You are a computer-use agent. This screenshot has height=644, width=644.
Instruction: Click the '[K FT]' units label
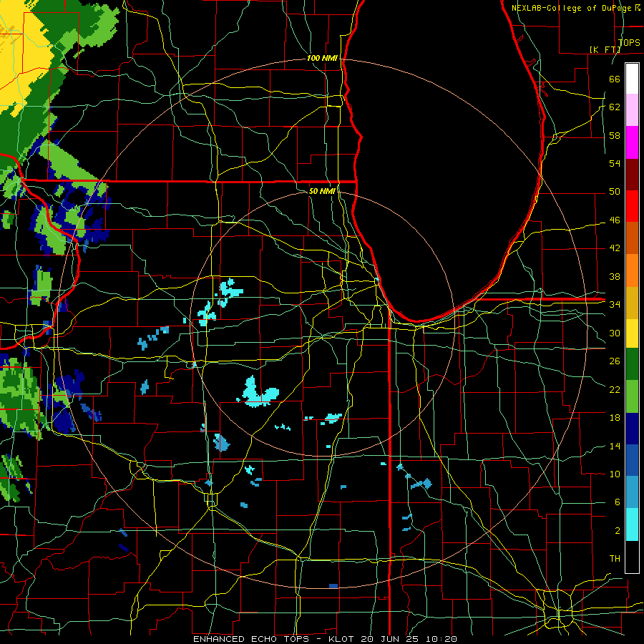(605, 49)
